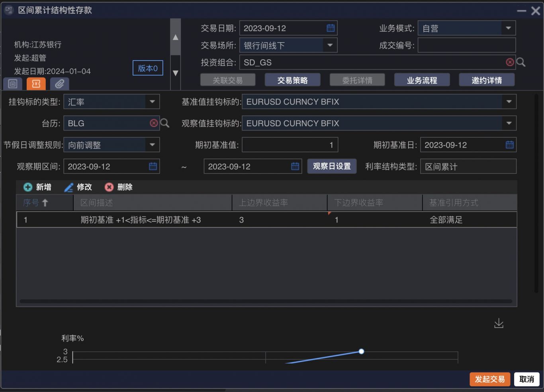This screenshot has width=544, height=392.
Task: Click the 新增 add button
Action: (x=37, y=187)
